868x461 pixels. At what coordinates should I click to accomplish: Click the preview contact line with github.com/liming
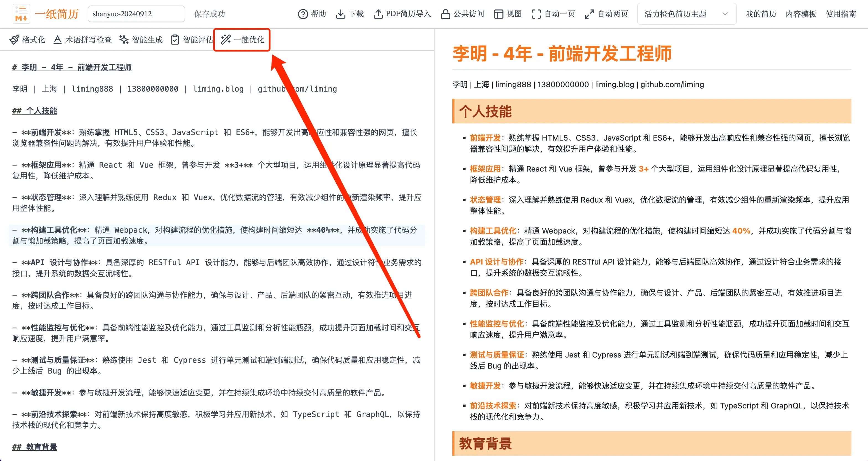[x=578, y=84]
